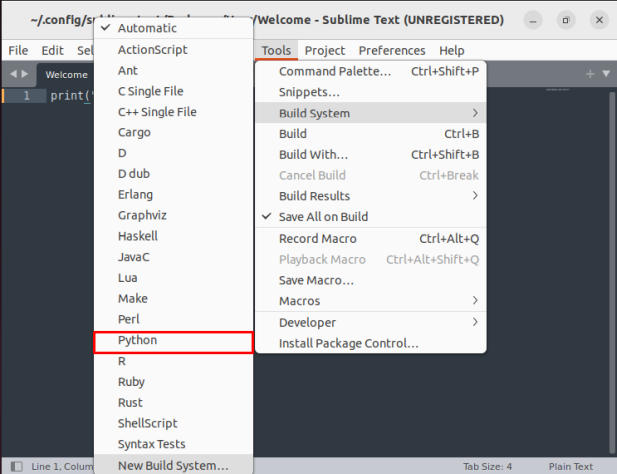
Task: Click Install Package Control…
Action: [348, 343]
